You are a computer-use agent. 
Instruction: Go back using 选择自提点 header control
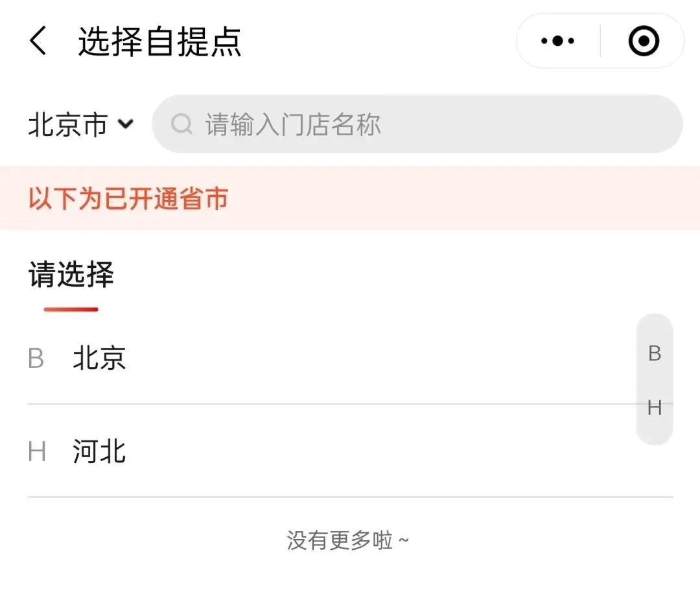(x=38, y=40)
